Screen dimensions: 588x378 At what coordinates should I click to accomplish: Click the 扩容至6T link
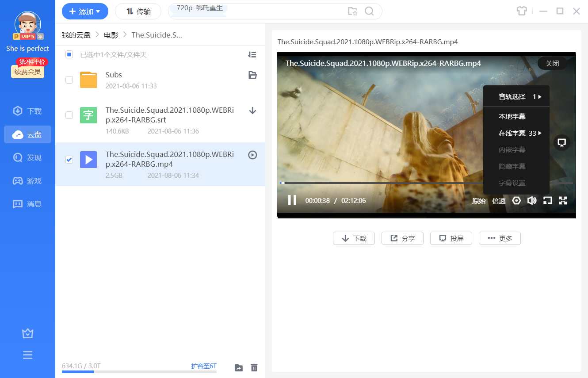coord(204,366)
